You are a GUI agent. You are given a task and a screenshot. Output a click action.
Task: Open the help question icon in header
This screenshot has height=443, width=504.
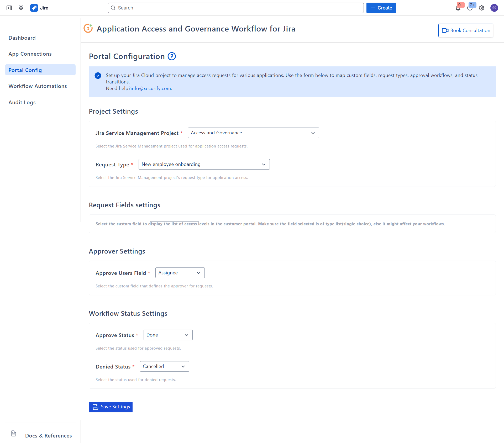point(470,8)
